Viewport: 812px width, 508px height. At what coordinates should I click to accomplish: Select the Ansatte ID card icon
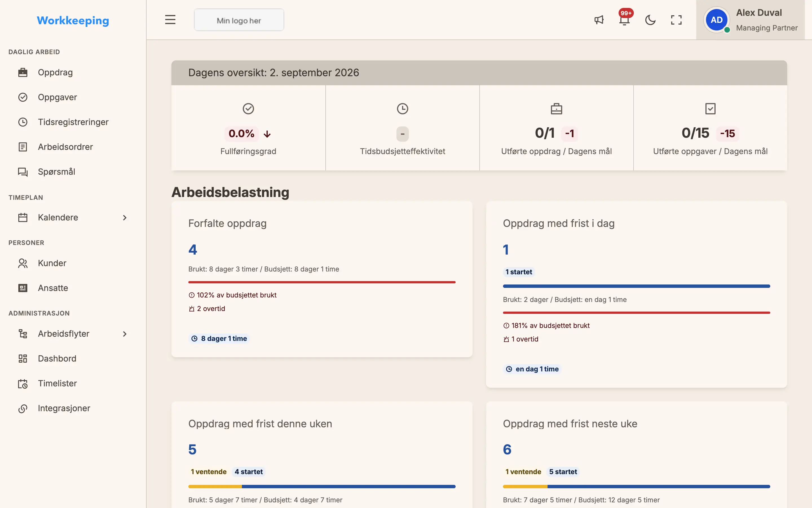(x=23, y=288)
